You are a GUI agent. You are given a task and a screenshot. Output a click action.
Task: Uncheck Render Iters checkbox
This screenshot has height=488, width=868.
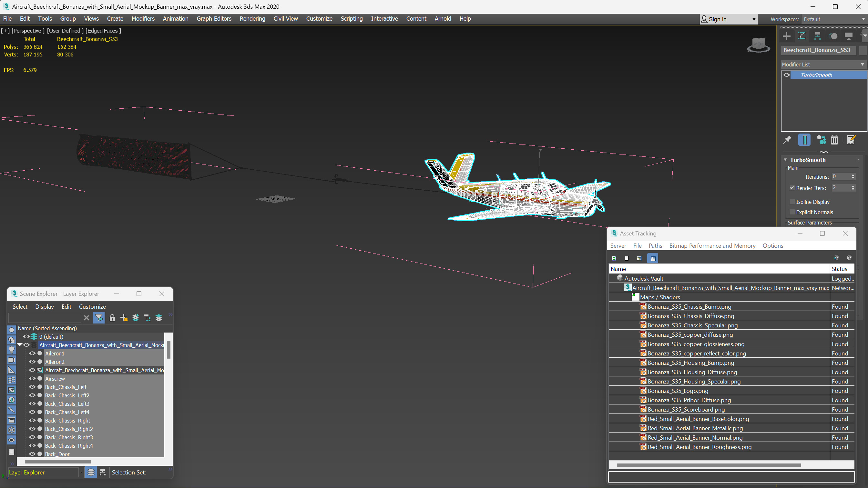pyautogui.click(x=792, y=188)
